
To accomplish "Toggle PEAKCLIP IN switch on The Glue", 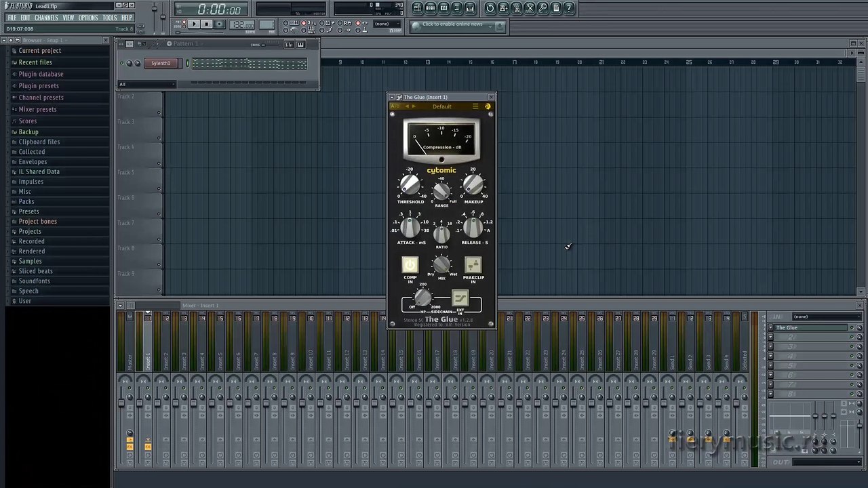I will tap(473, 264).
